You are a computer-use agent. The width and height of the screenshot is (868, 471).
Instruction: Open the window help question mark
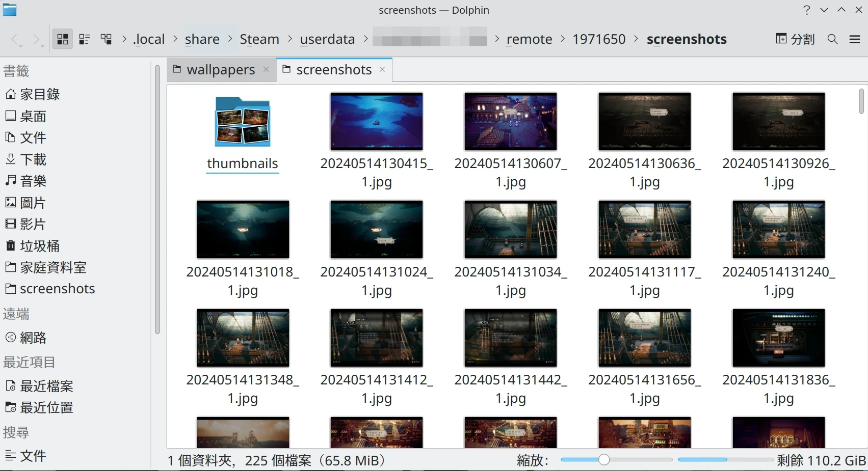[x=806, y=10]
